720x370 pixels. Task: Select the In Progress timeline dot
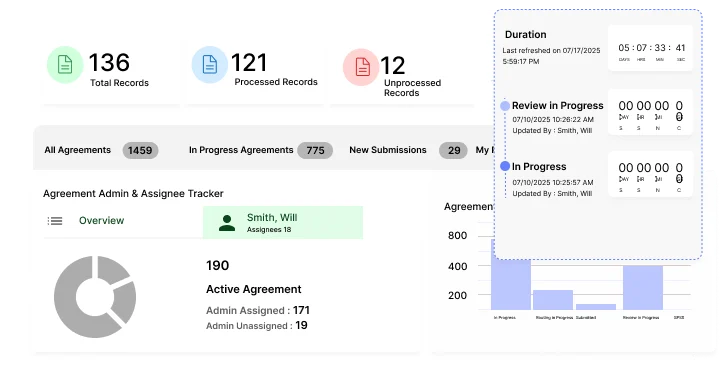tap(505, 166)
